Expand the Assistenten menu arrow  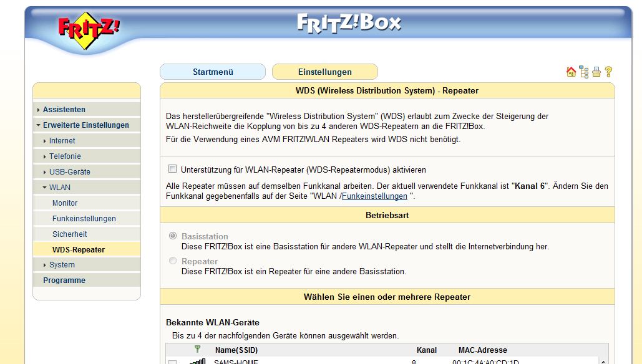[38, 110]
